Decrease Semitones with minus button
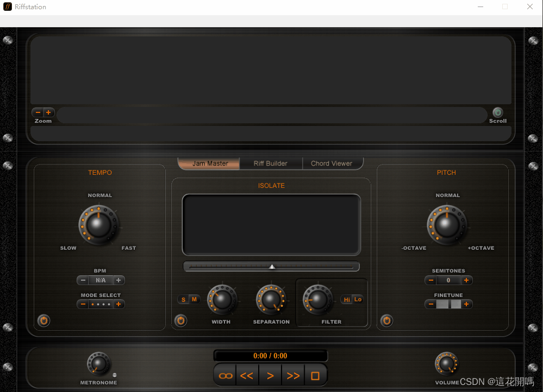Screen dimensions: 543x392 tap(431, 280)
